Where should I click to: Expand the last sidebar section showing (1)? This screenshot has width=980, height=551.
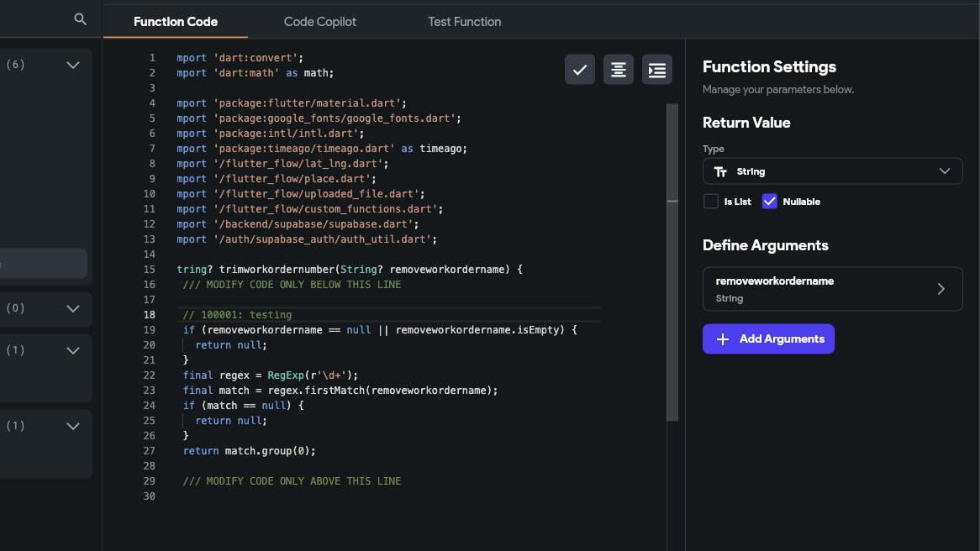coord(73,426)
